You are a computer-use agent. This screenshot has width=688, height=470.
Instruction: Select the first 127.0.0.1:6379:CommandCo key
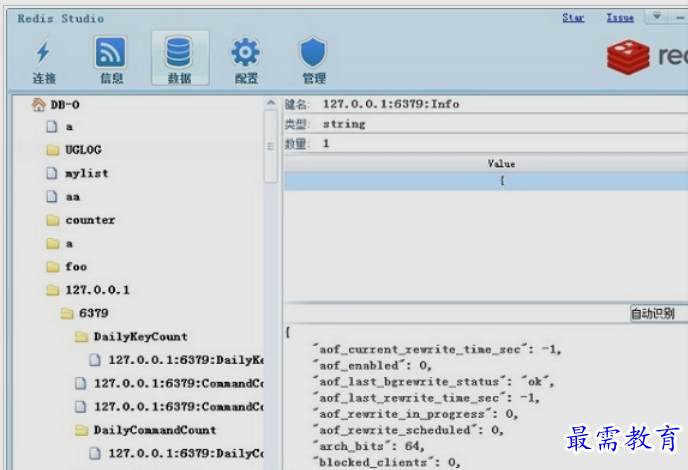(x=179, y=384)
